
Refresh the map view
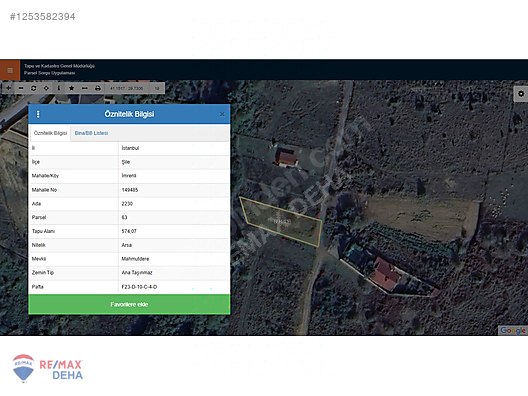click(33, 88)
